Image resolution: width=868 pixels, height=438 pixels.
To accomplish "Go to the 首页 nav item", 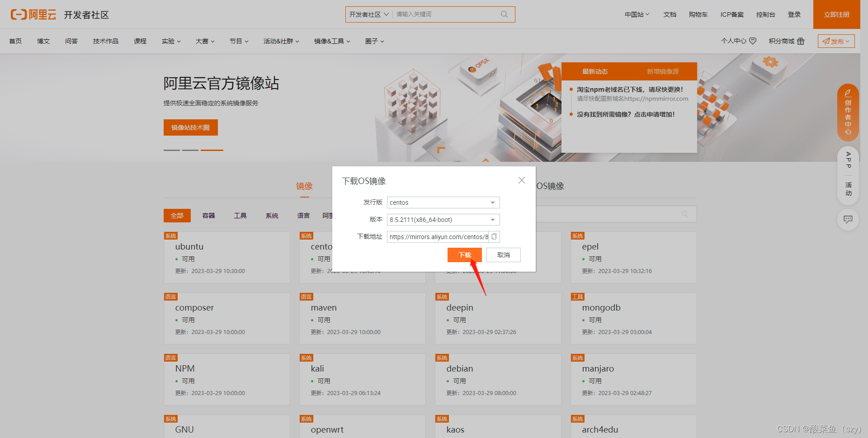I will pos(15,41).
